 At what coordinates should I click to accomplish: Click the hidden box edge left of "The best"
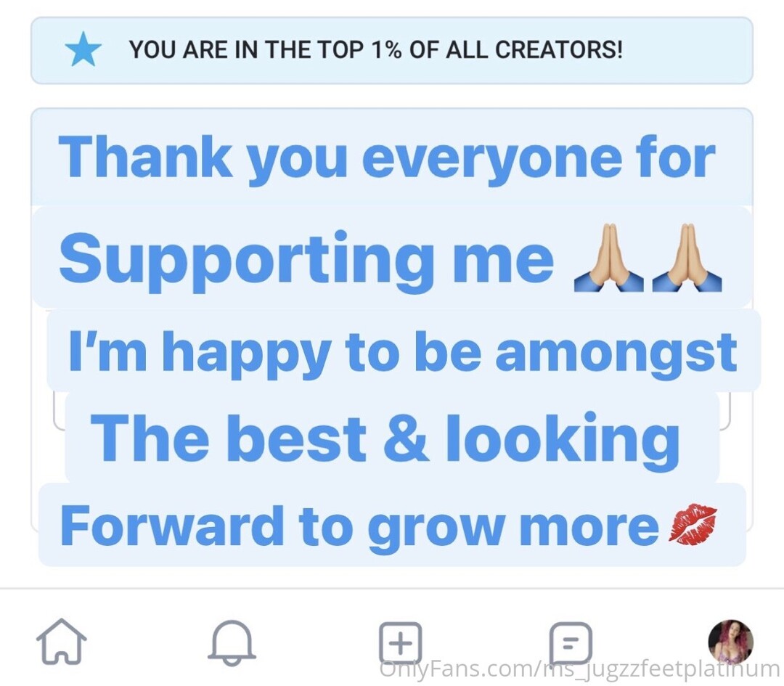pyautogui.click(x=59, y=412)
